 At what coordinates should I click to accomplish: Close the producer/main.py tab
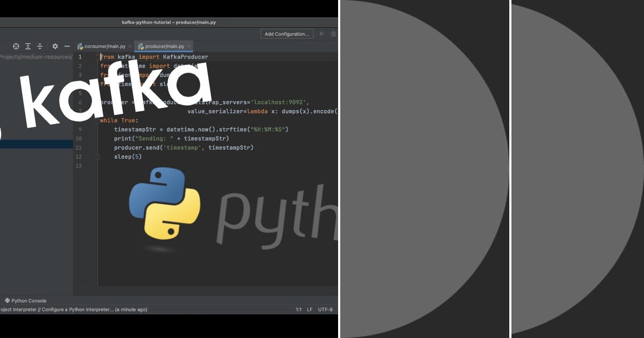point(189,46)
